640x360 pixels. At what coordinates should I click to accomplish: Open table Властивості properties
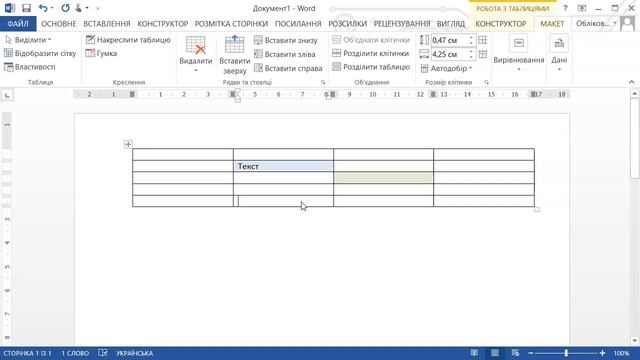pyautogui.click(x=29, y=67)
